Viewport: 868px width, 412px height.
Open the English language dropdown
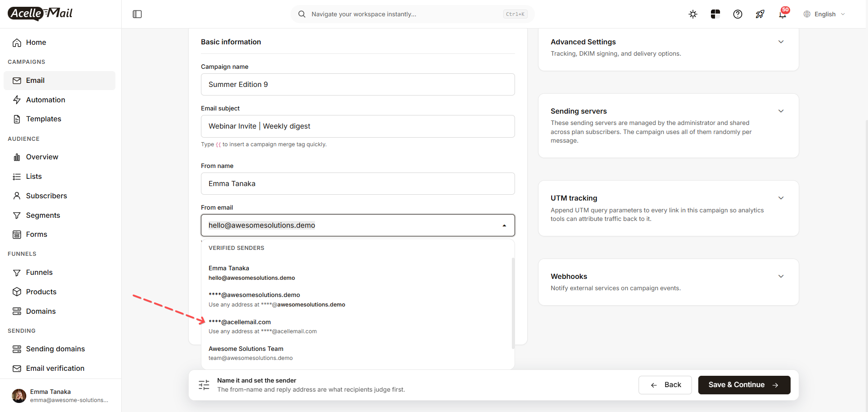click(825, 14)
